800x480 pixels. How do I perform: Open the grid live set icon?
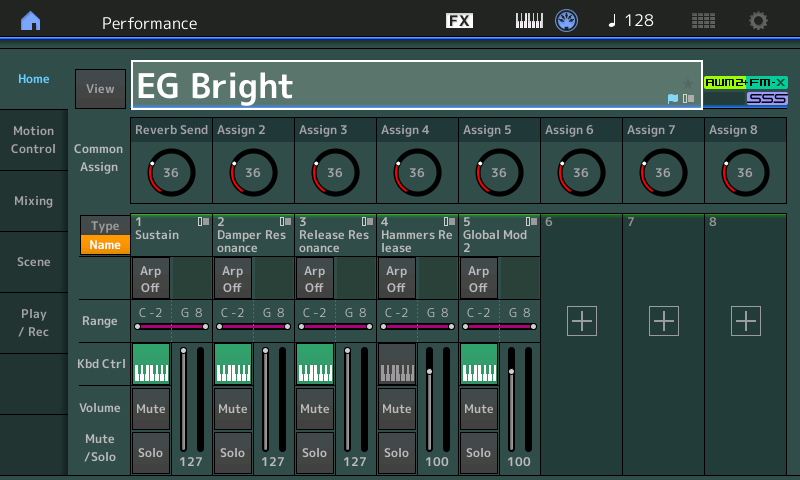[x=703, y=21]
